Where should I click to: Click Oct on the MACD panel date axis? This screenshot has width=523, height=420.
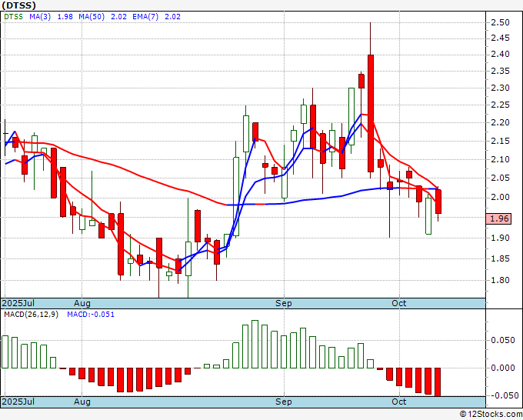[399, 402]
